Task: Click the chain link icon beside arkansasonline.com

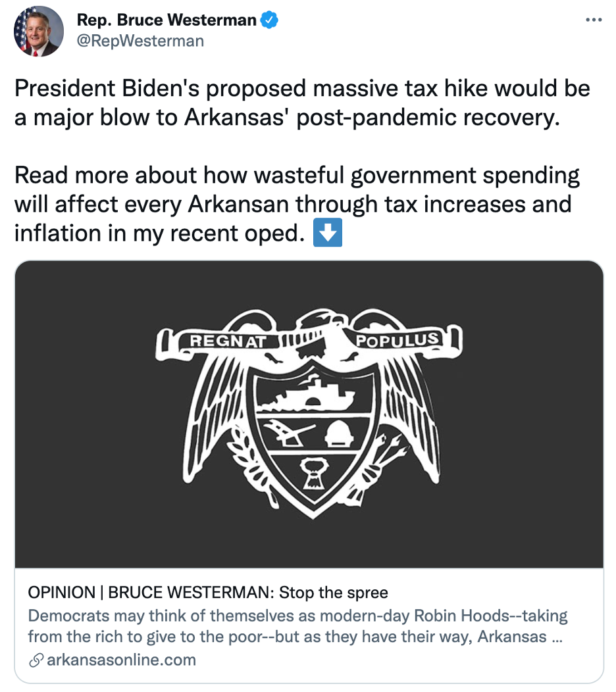Action: 36,660
